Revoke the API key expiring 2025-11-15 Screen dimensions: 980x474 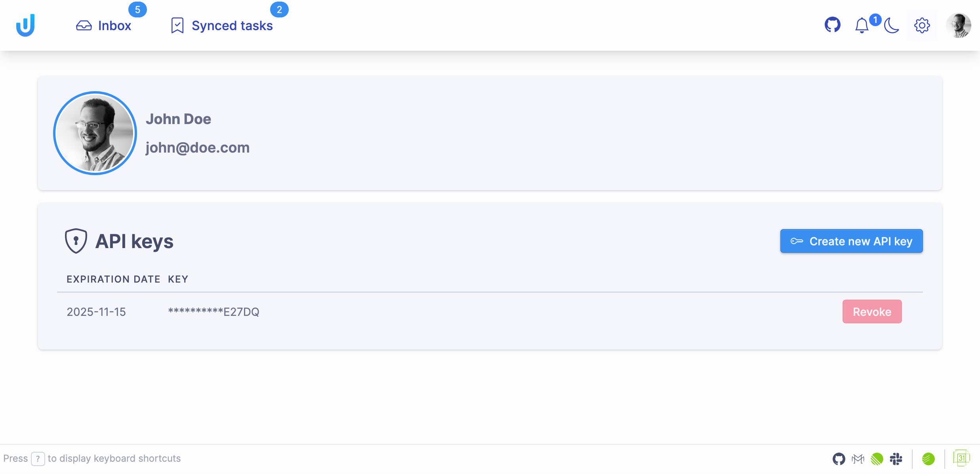point(872,312)
